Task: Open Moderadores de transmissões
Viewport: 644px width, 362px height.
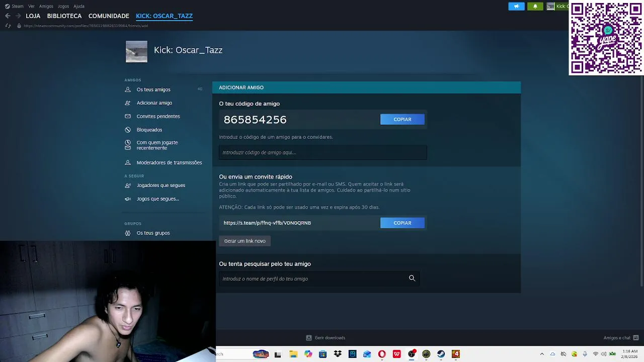Action: (169, 162)
